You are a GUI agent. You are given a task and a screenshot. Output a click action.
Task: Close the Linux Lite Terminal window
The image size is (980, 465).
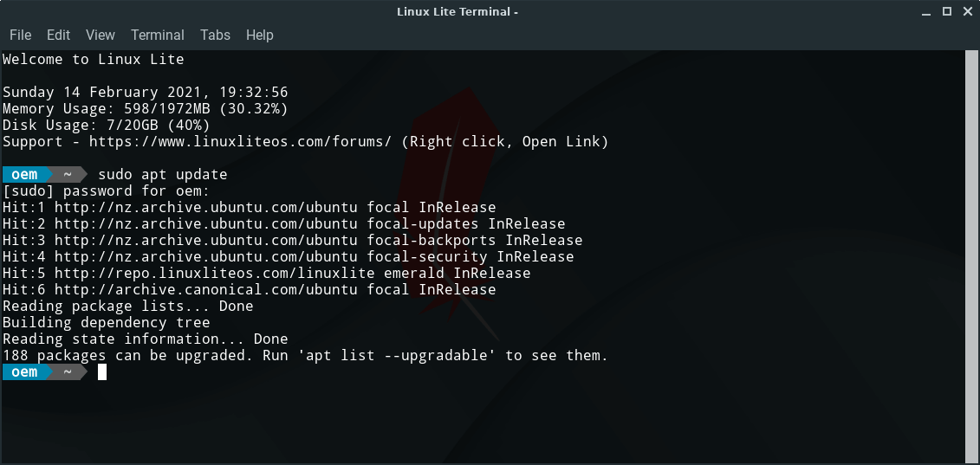click(x=967, y=11)
